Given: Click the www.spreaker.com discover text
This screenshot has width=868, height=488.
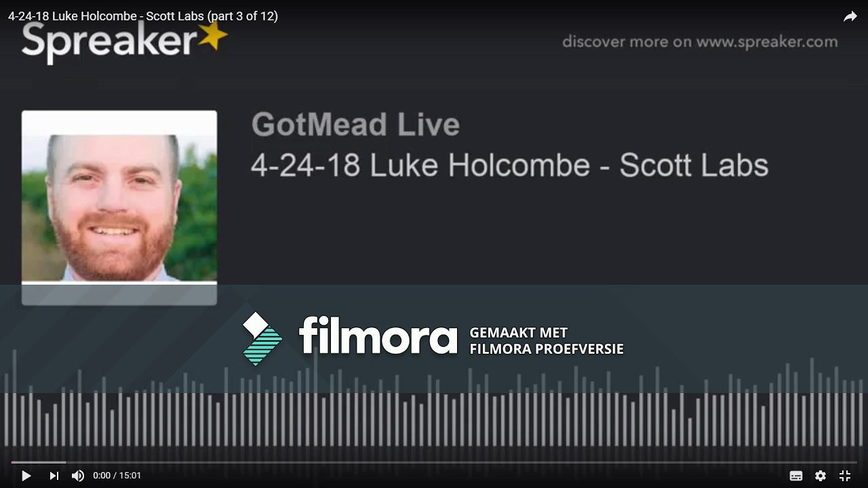Looking at the screenshot, I should point(700,42).
